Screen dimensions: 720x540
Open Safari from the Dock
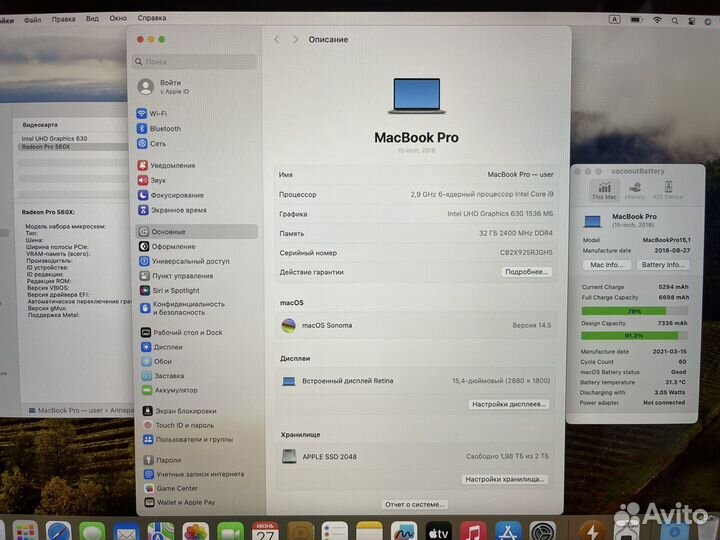click(58, 533)
